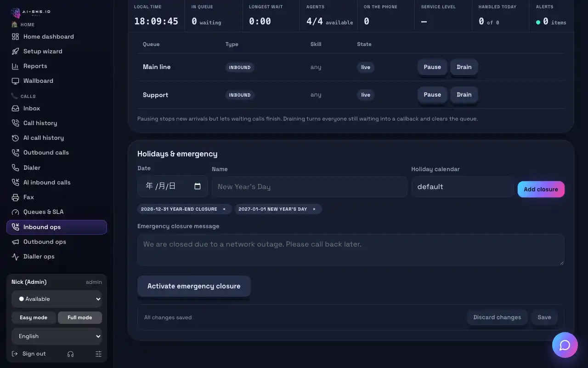Select Inbound ops in sidebar

click(x=57, y=227)
